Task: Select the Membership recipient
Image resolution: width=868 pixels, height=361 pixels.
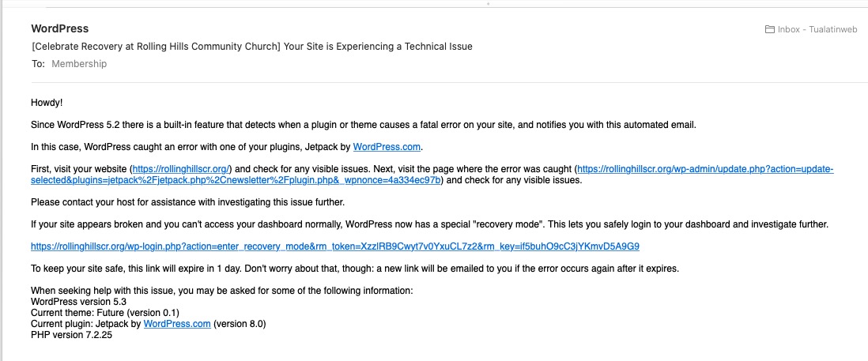Action: 79,64
